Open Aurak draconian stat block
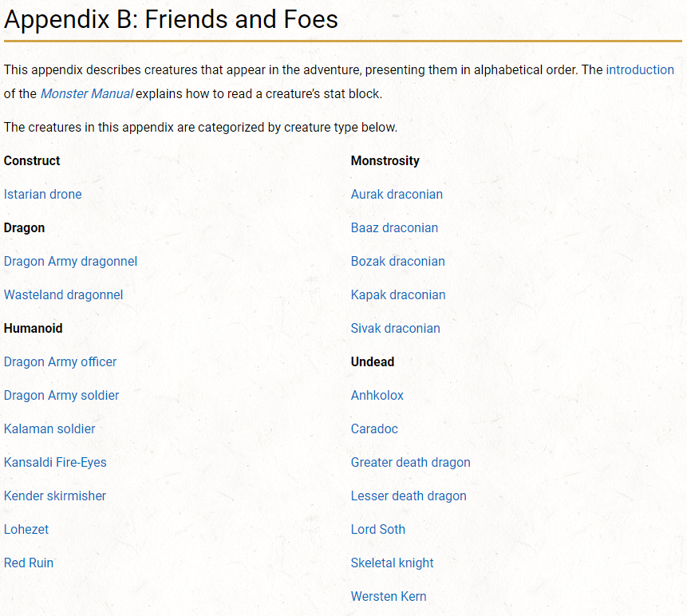The width and height of the screenshot is (687, 616). click(x=397, y=194)
